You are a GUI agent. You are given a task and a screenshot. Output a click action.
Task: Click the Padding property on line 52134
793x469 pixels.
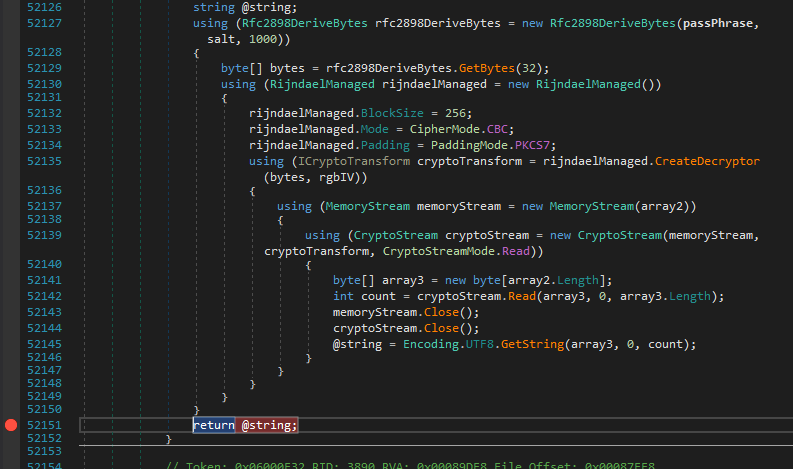(x=385, y=145)
